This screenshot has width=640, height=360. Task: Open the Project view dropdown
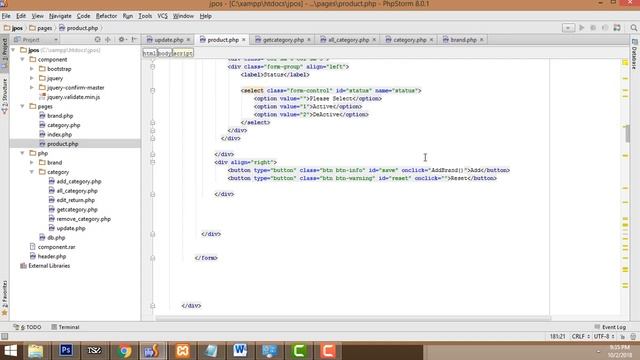click(x=36, y=40)
